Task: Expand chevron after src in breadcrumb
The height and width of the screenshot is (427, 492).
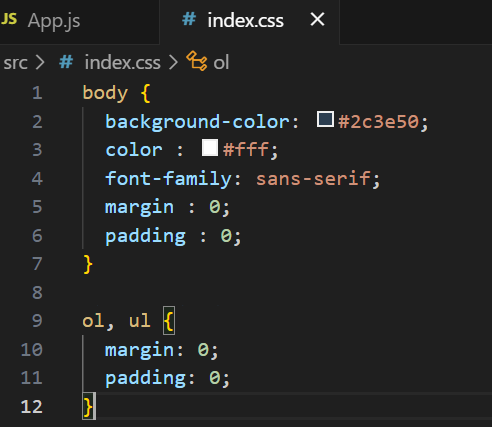Action: point(40,62)
